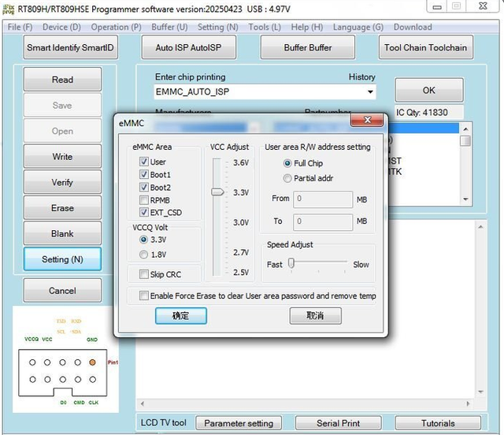Click the Speed Adjust track near Slow
The image size is (504, 435).
pyautogui.click(x=344, y=262)
